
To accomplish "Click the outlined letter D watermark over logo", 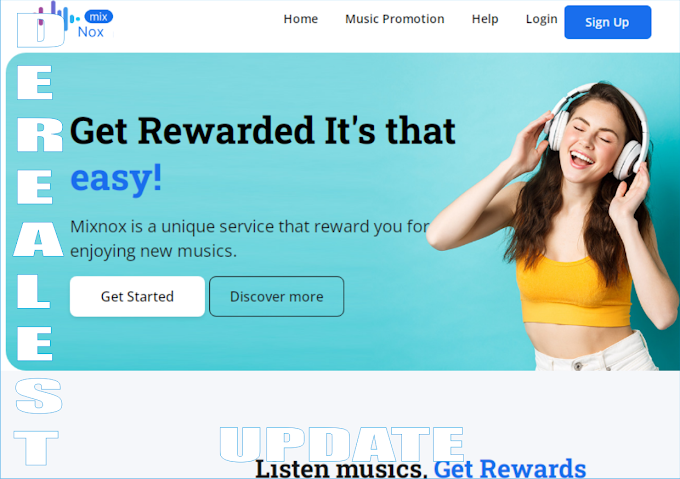I will (41, 30).
